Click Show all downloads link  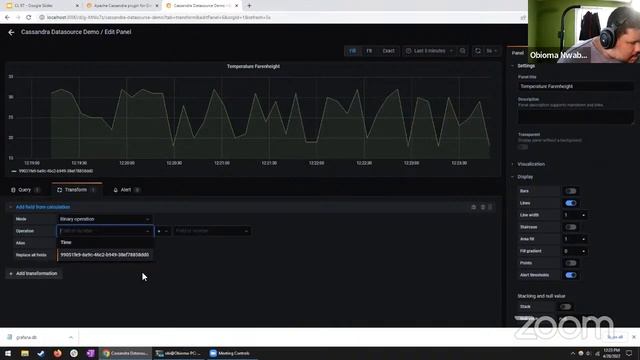coord(615,337)
